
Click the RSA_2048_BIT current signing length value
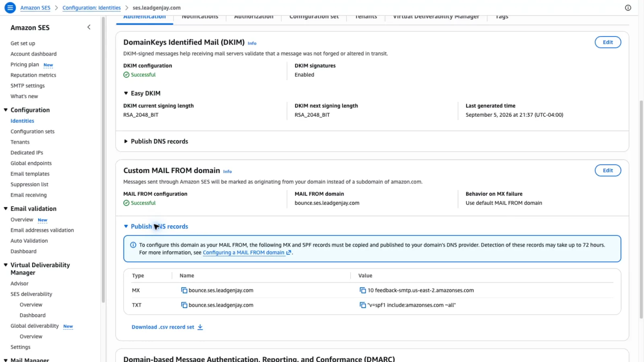(140, 115)
